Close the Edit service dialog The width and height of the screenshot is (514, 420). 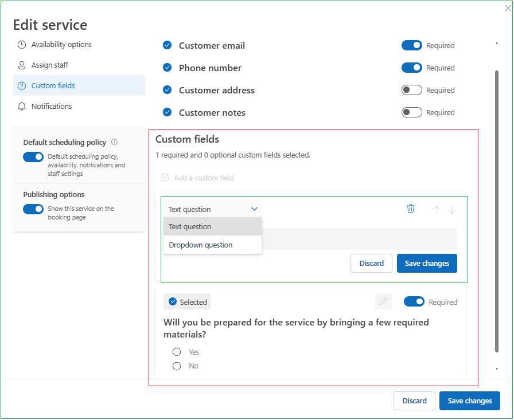[x=508, y=8]
